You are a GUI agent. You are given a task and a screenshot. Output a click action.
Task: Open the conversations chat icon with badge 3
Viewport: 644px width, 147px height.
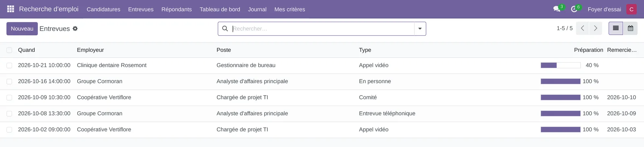557,9
